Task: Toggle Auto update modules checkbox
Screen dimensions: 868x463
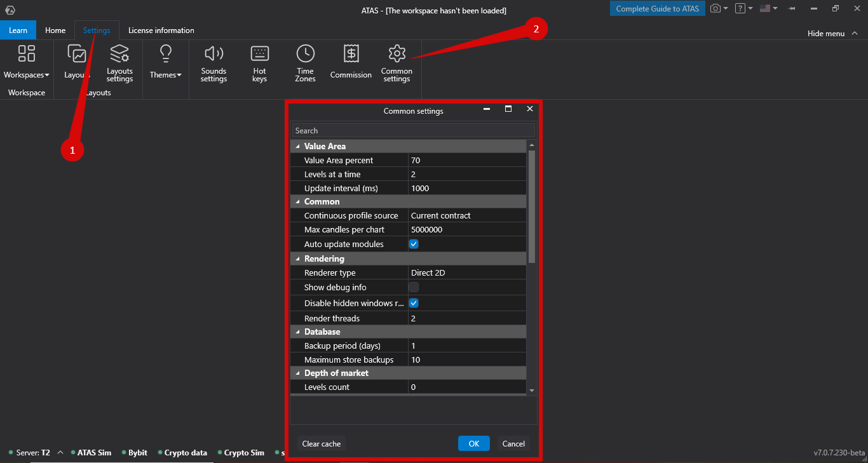Action: coord(414,244)
